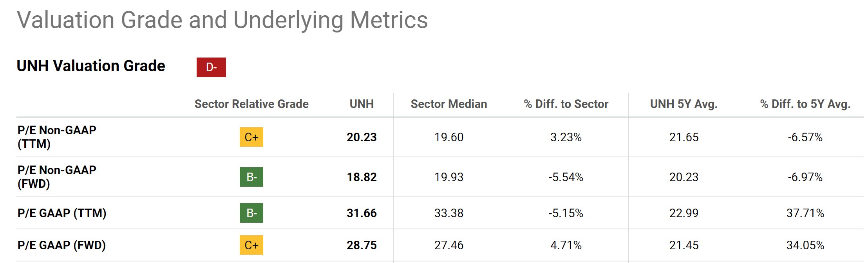Click the B- grade badge for P/E GAAP (TTM)

point(251,213)
